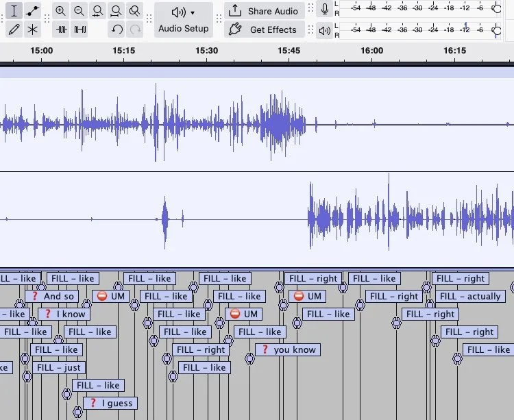The width and height of the screenshot is (514, 420).
Task: Click the upper track's light-blue clip title bar
Action: coord(257,73)
